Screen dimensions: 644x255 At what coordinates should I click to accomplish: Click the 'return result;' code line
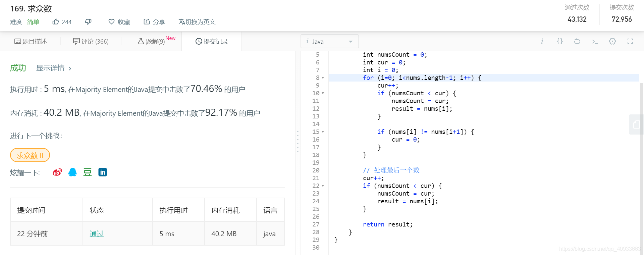(x=388, y=224)
